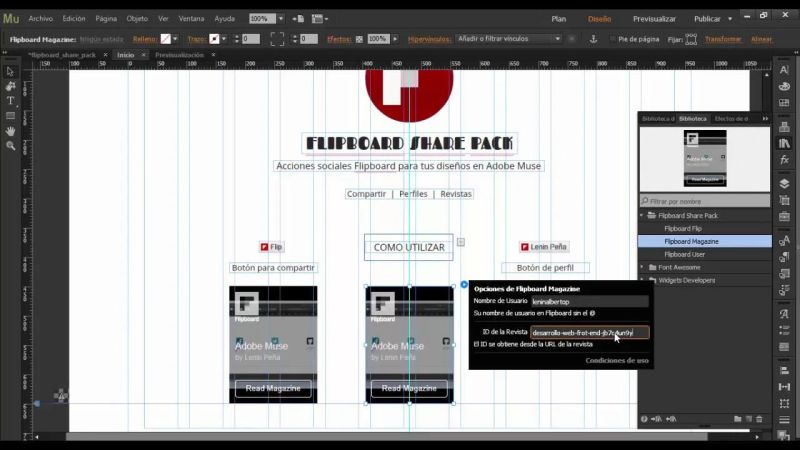The width and height of the screenshot is (800, 450).
Task: Click the corner radius bracket icon
Action: pyautogui.click(x=277, y=39)
